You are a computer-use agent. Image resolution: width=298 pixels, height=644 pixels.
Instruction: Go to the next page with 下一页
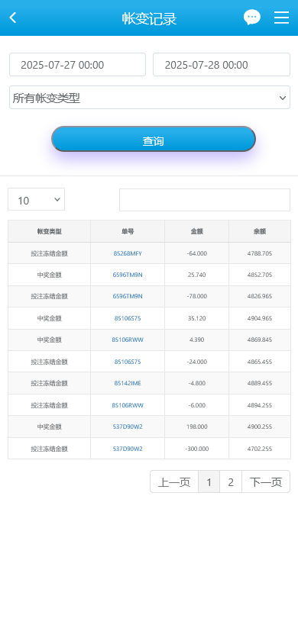pos(266,481)
